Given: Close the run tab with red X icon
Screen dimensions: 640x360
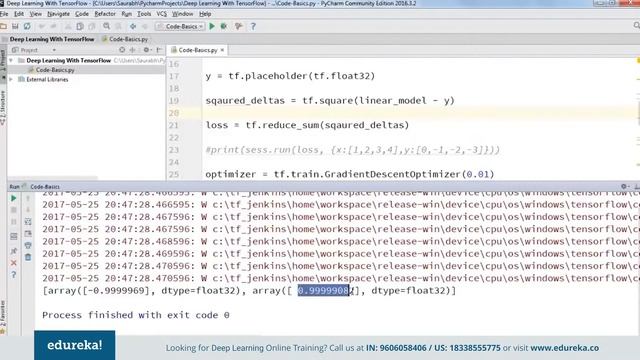Looking at the screenshot, I should click(x=13, y=263).
